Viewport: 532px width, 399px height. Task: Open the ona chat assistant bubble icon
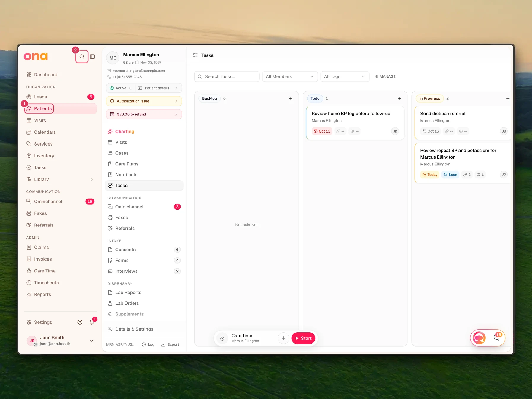pyautogui.click(x=479, y=338)
